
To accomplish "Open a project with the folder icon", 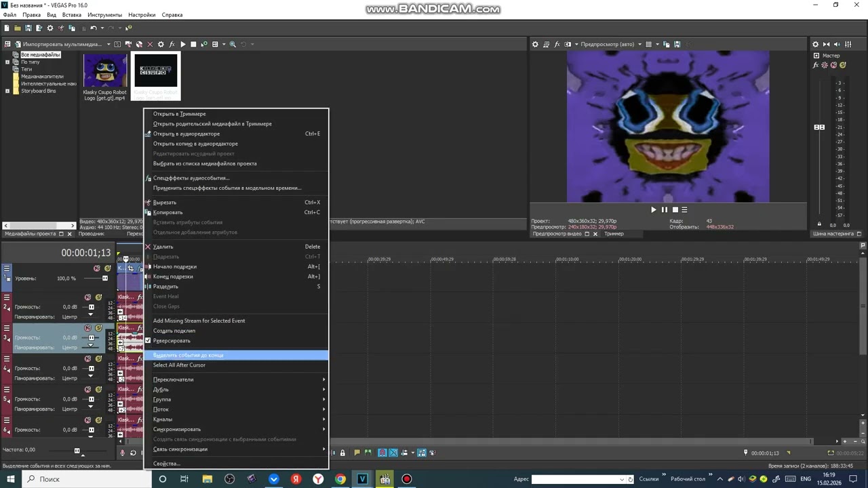I will pyautogui.click(x=18, y=28).
